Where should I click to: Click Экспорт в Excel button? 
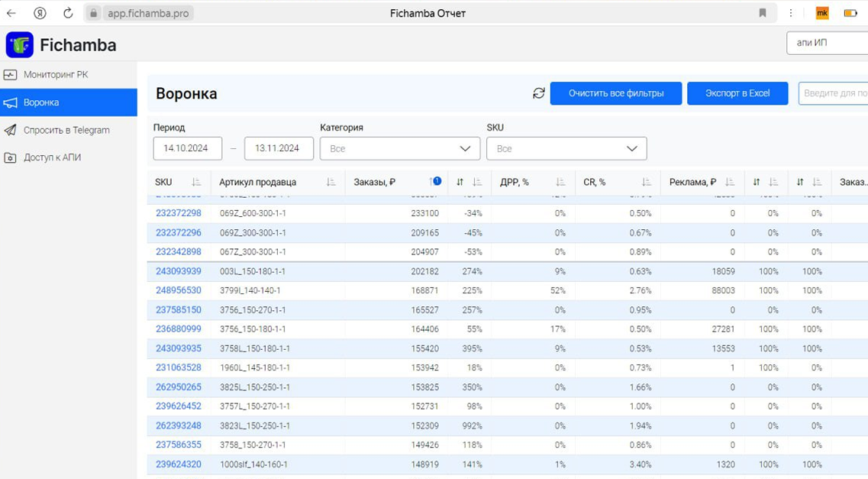737,93
